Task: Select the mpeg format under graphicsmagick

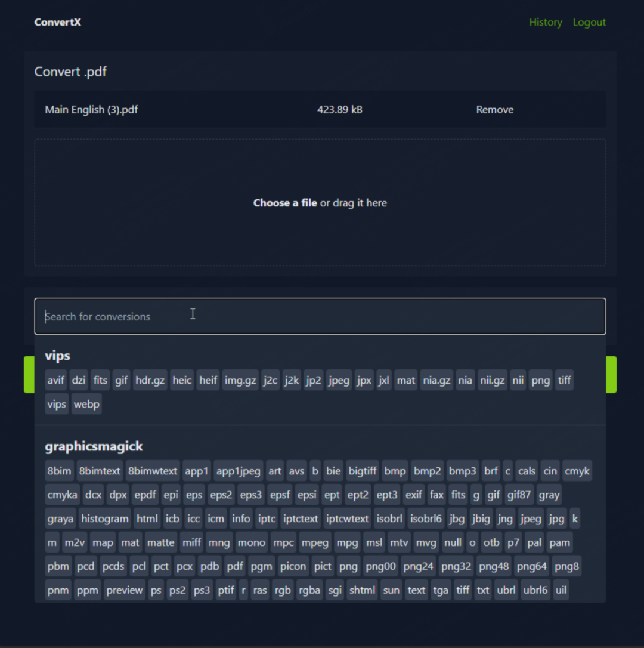Action: [x=315, y=542]
